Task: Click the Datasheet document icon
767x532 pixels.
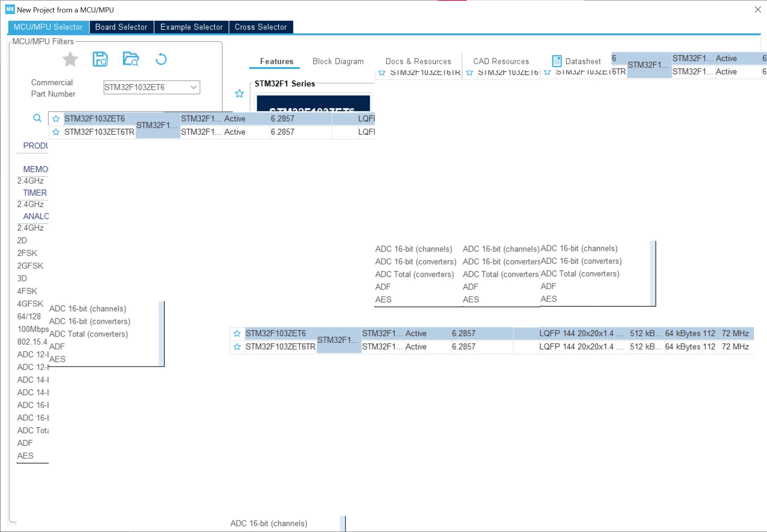Action: (x=557, y=61)
